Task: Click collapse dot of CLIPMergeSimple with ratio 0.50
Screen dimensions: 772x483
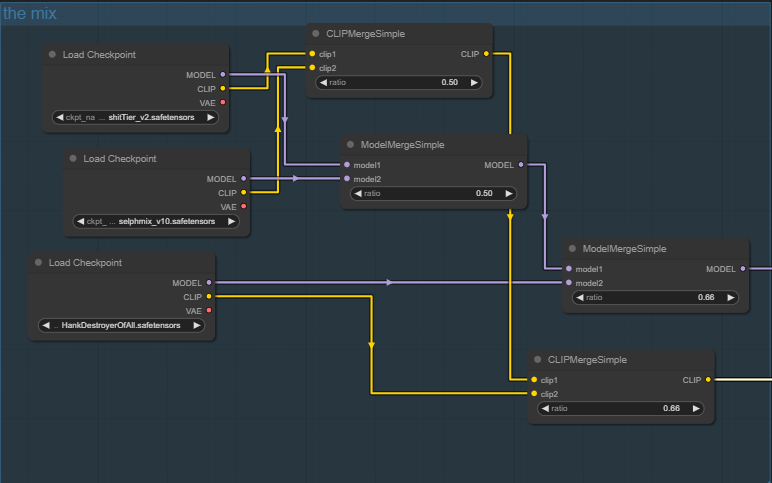Action: point(316,34)
